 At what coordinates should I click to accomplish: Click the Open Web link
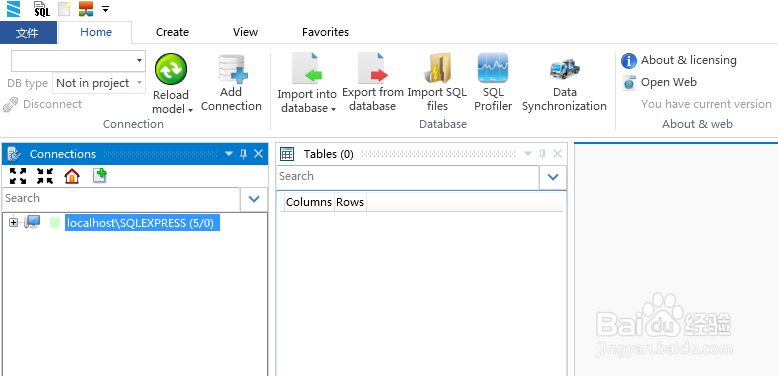(x=669, y=82)
